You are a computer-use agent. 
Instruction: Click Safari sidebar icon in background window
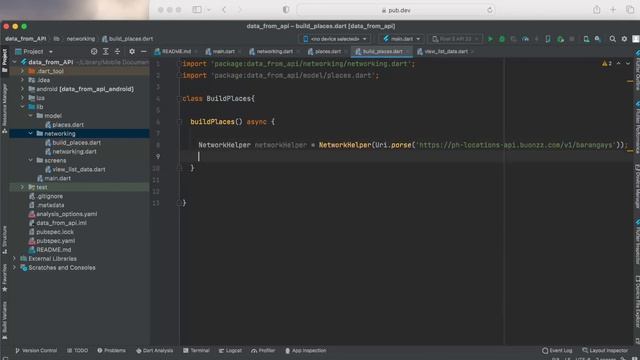click(x=197, y=9)
